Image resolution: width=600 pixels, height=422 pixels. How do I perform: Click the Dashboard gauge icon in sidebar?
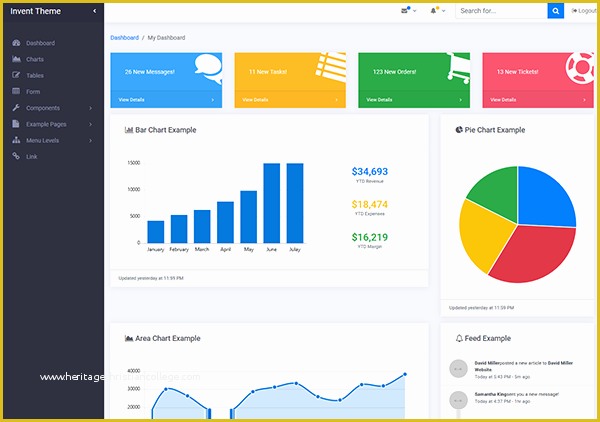pos(16,43)
